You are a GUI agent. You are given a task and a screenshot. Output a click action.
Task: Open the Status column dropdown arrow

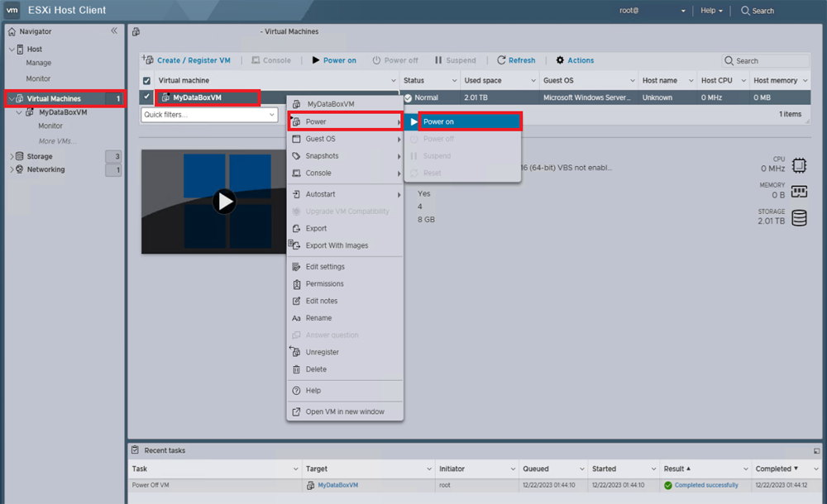click(x=454, y=81)
